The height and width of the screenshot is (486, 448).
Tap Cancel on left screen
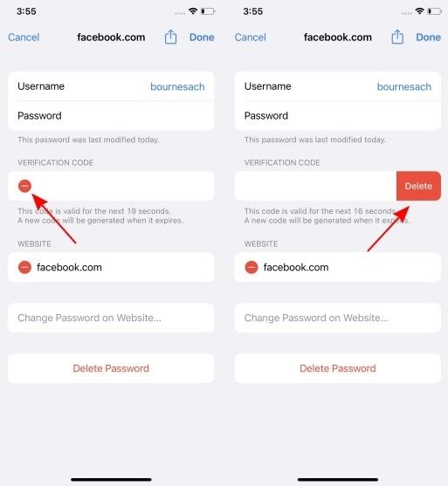[x=24, y=38]
